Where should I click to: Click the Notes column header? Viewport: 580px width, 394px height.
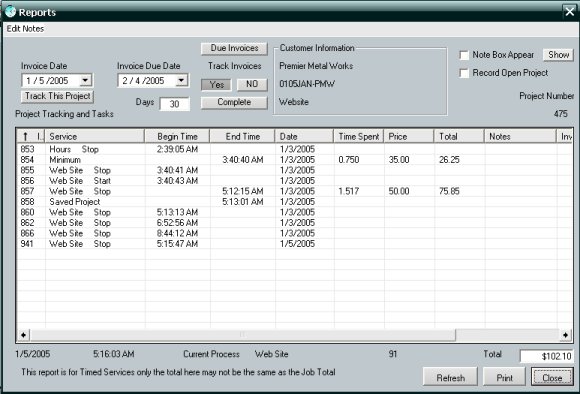520,137
